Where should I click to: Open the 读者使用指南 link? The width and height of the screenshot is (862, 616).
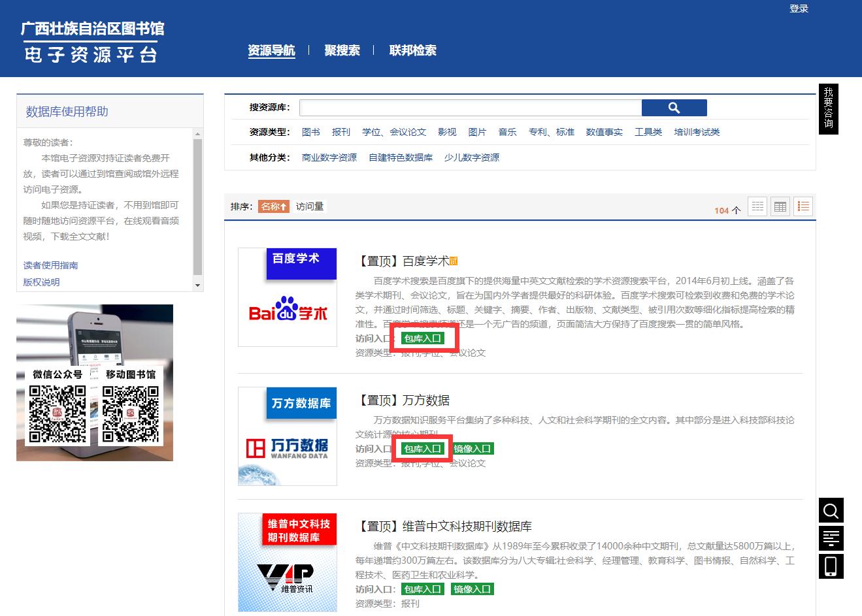[x=50, y=265]
